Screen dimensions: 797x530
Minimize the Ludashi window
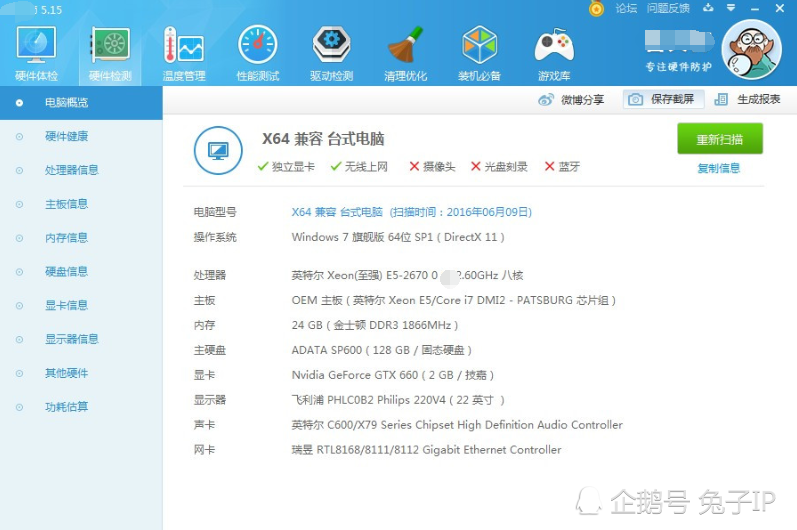tap(755, 9)
